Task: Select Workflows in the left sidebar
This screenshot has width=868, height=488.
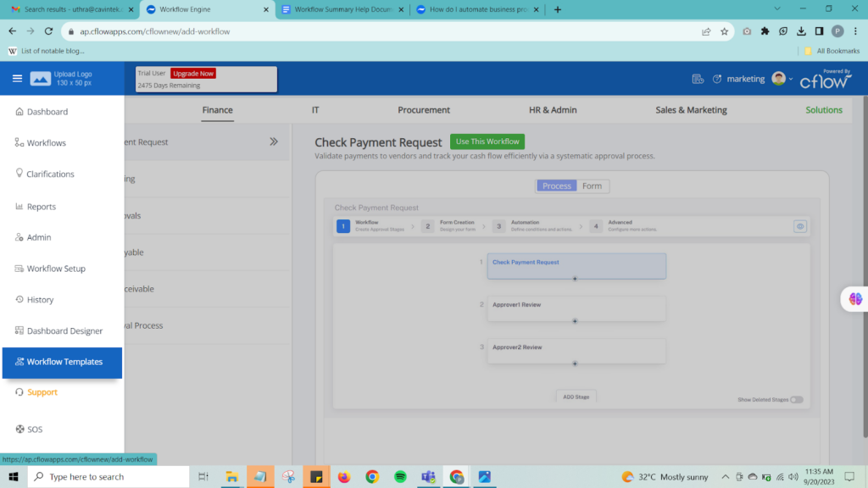Action: pyautogui.click(x=47, y=142)
